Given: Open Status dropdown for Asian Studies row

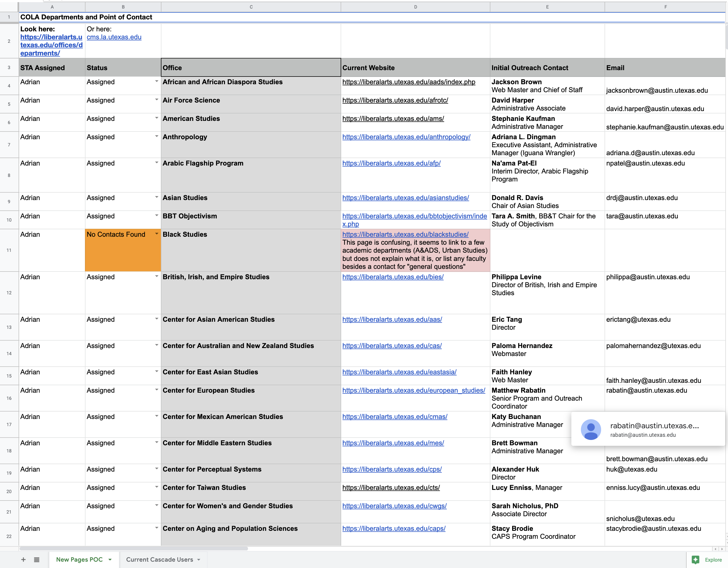Looking at the screenshot, I should point(156,197).
